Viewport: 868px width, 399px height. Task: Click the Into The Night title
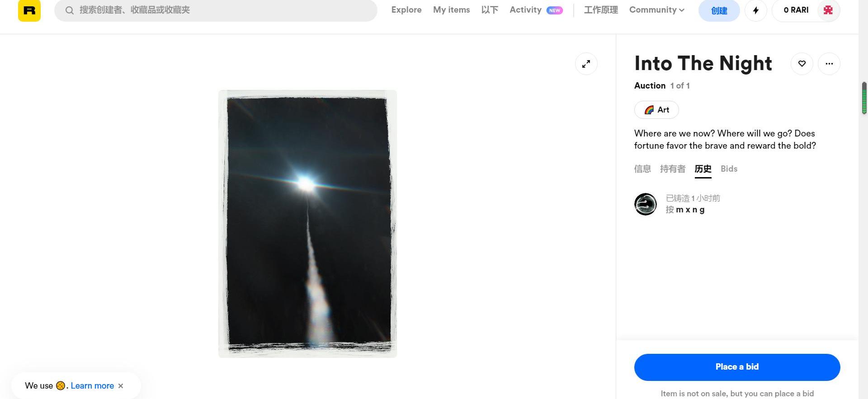click(x=703, y=63)
